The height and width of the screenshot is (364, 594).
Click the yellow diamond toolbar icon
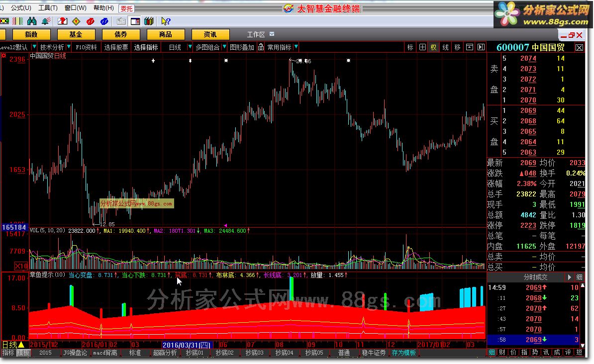pos(76,21)
